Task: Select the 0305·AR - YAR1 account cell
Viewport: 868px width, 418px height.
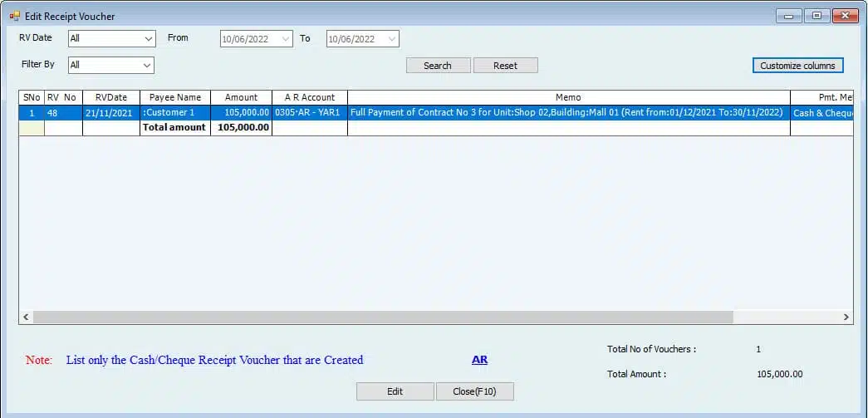Action: (310, 113)
